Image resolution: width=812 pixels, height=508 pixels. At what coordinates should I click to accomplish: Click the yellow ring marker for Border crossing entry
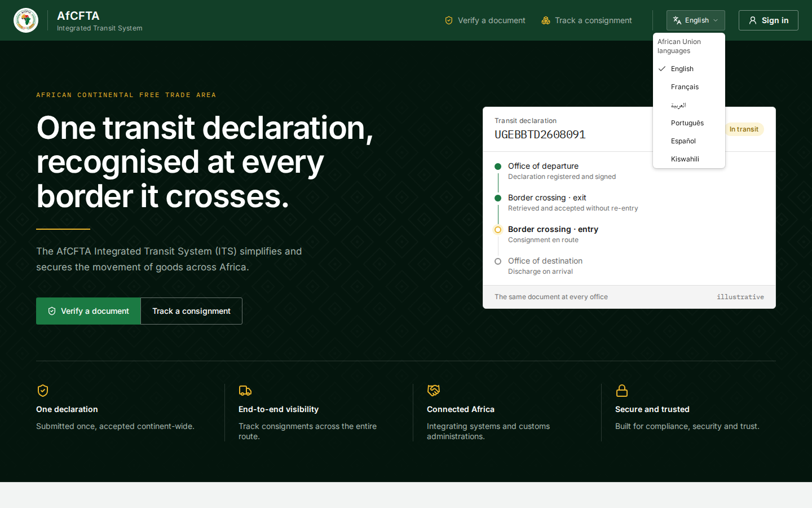pyautogui.click(x=498, y=230)
